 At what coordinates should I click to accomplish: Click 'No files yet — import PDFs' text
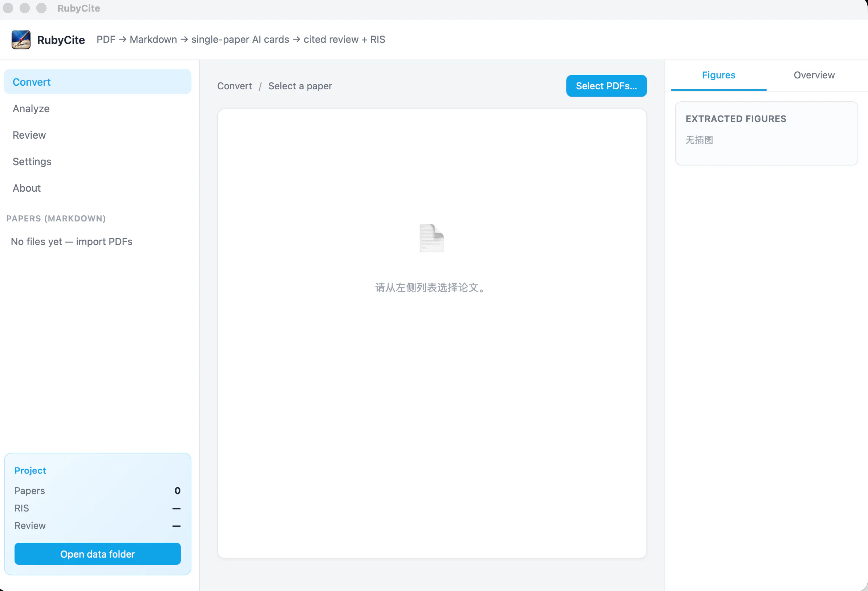(x=72, y=241)
